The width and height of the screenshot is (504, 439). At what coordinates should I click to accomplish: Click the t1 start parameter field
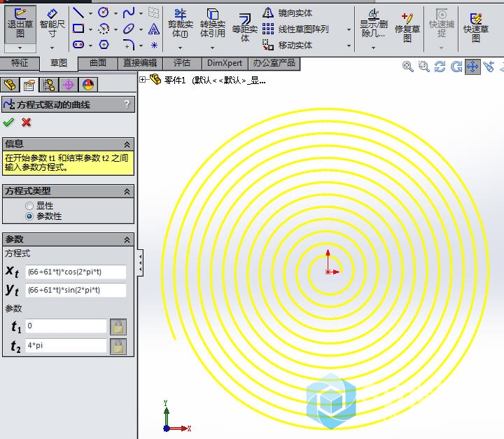tap(66, 326)
